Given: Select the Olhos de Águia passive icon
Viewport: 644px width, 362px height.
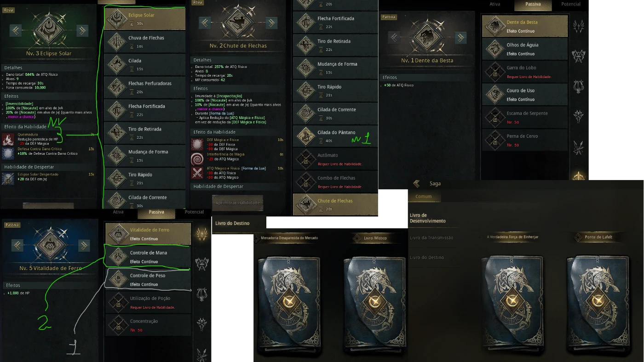Looking at the screenshot, I should point(495,49).
